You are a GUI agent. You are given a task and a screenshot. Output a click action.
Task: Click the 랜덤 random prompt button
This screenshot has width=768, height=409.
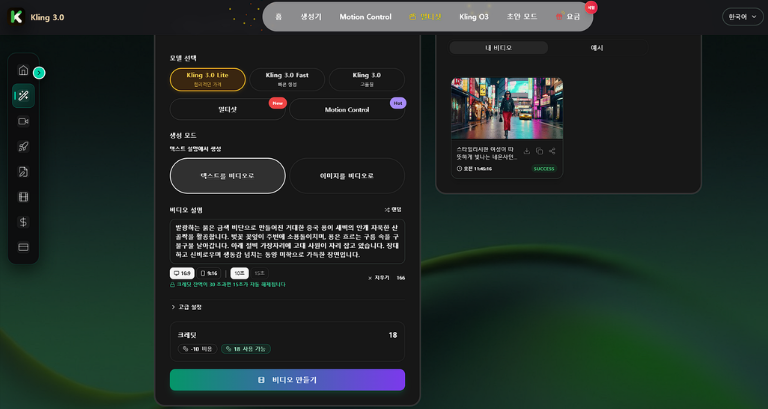pyautogui.click(x=393, y=210)
